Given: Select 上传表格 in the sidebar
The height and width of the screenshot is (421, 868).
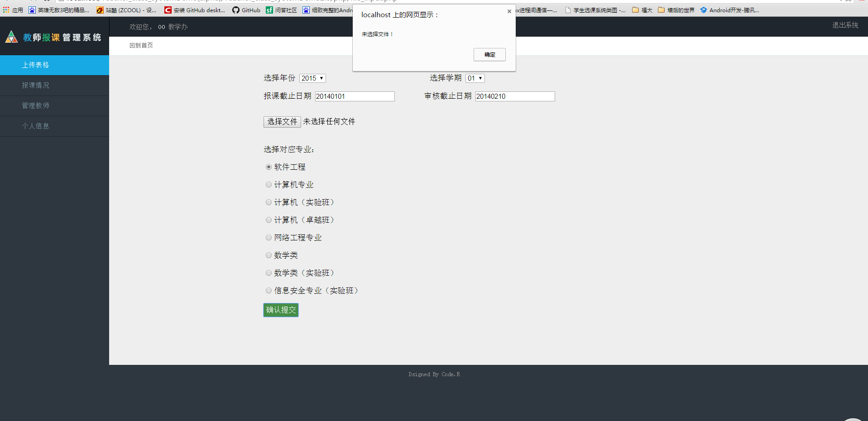Looking at the screenshot, I should [54, 65].
